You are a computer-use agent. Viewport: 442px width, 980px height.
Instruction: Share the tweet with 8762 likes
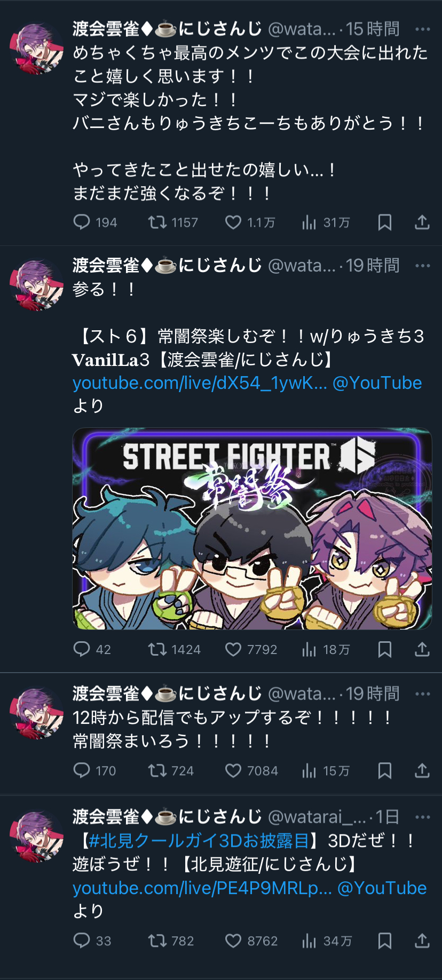point(422,941)
